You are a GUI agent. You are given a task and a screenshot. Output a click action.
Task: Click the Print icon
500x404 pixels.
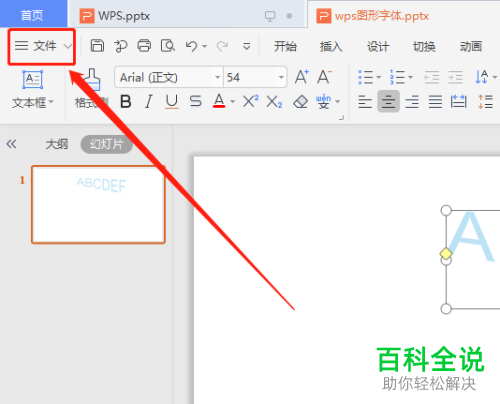tap(144, 46)
